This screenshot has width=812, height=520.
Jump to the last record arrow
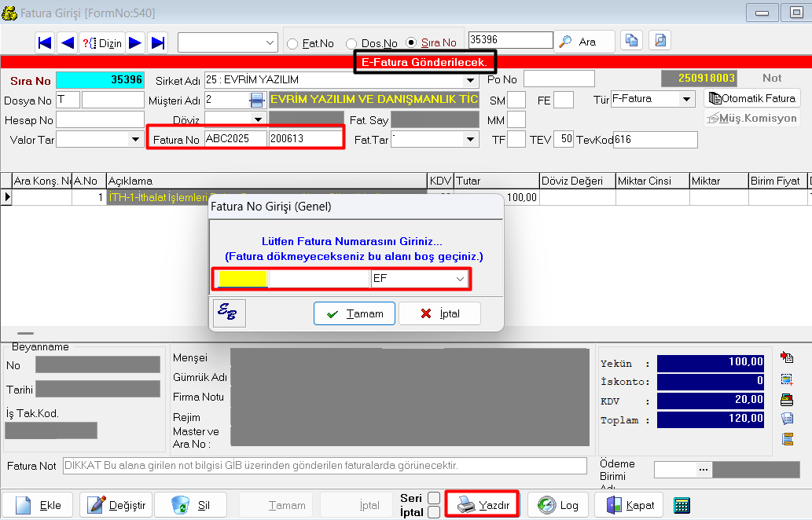(157, 42)
